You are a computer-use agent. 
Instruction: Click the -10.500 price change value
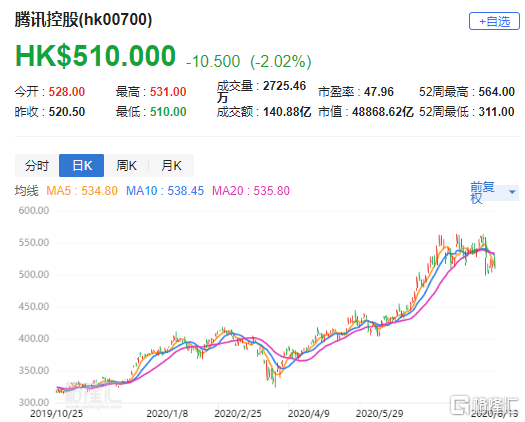[x=213, y=62]
